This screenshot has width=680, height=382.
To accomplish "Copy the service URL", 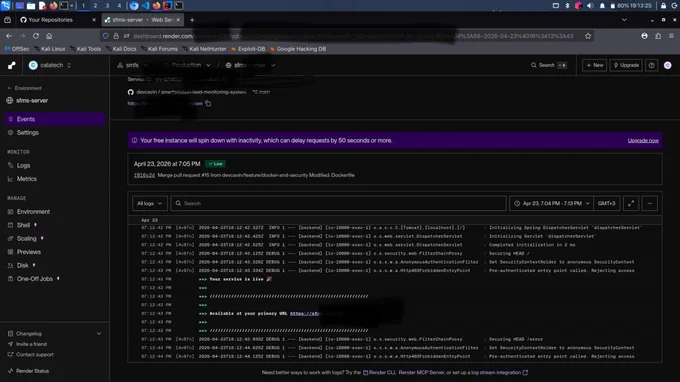I will pyautogui.click(x=208, y=103).
